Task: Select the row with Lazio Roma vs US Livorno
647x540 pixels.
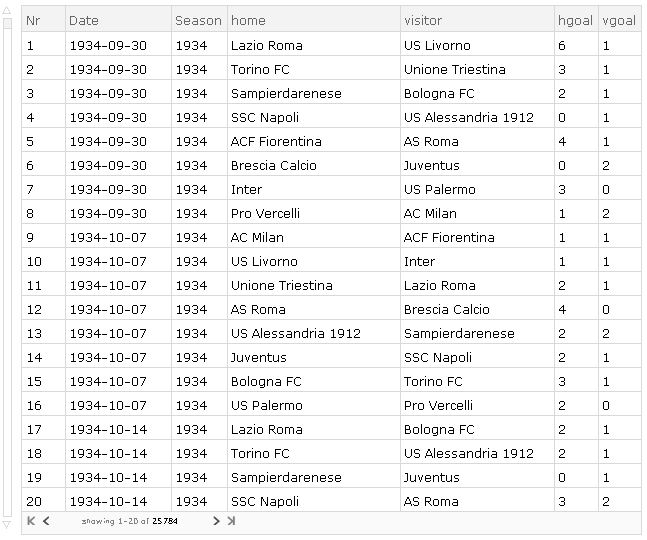Action: pyautogui.click(x=331, y=45)
